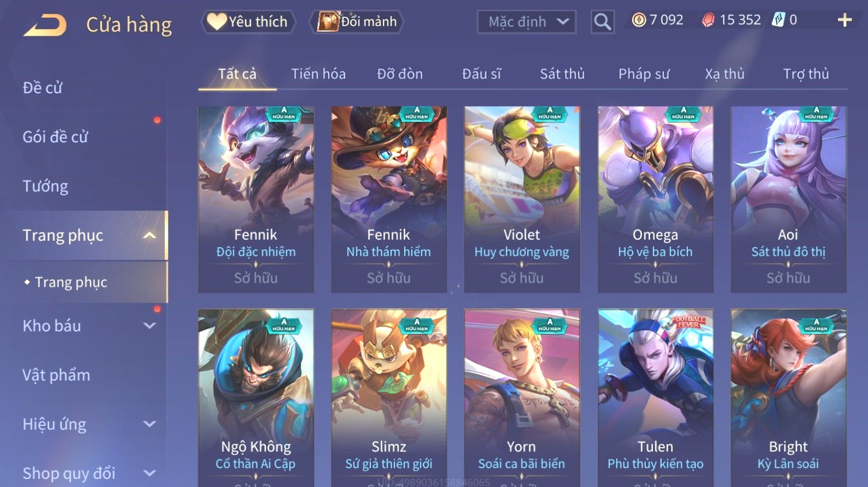Expand the Kho báu sidebar section
This screenshot has height=487, width=868.
[149, 326]
